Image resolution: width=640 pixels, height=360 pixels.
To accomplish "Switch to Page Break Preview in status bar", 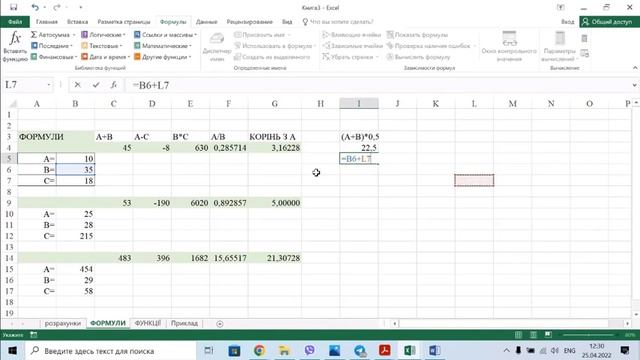I will point(548,335).
